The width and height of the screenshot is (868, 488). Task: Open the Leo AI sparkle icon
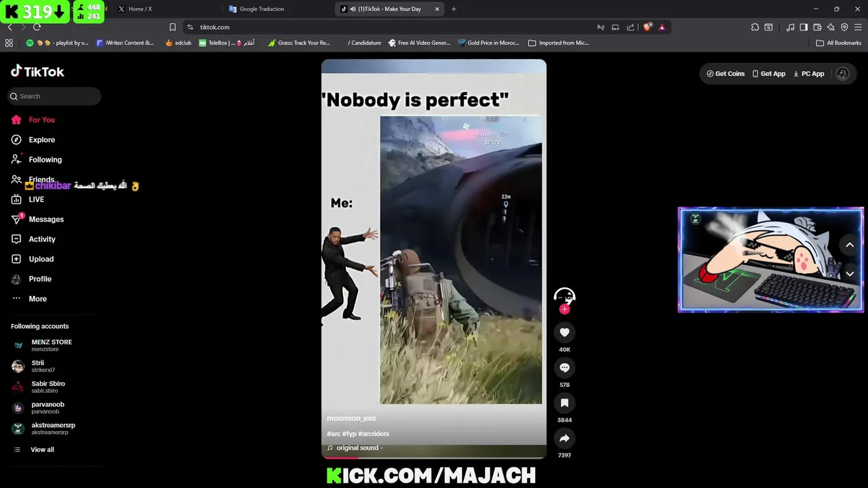[x=831, y=27]
